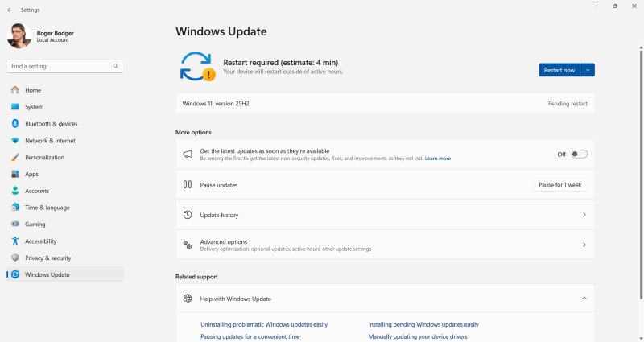Open Manually updating your device drivers link

418,336
